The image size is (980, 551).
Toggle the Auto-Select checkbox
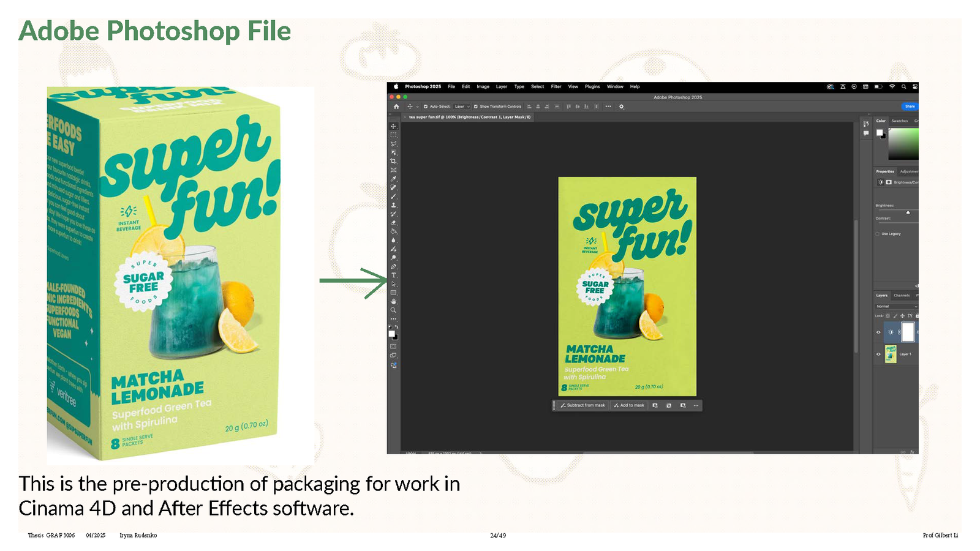click(426, 107)
